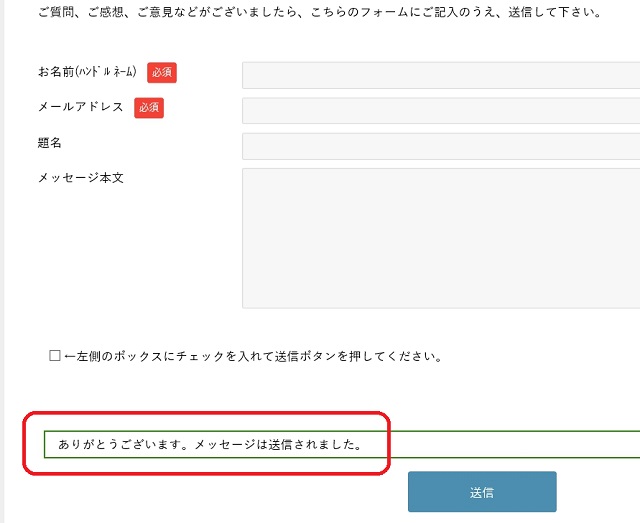Click the お名前 field label
The image size is (640, 523).
click(x=56, y=72)
